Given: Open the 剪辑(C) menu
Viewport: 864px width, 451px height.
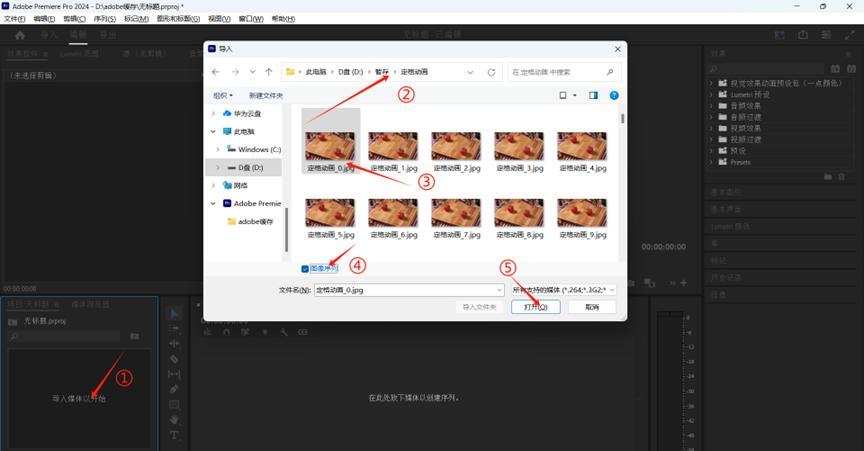Looking at the screenshot, I should point(74,19).
